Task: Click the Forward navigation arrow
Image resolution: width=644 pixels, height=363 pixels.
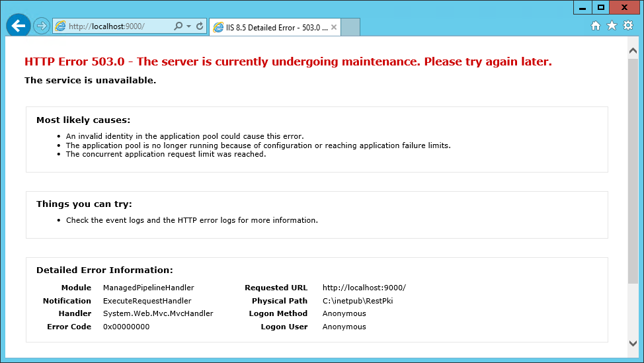Action: click(42, 26)
